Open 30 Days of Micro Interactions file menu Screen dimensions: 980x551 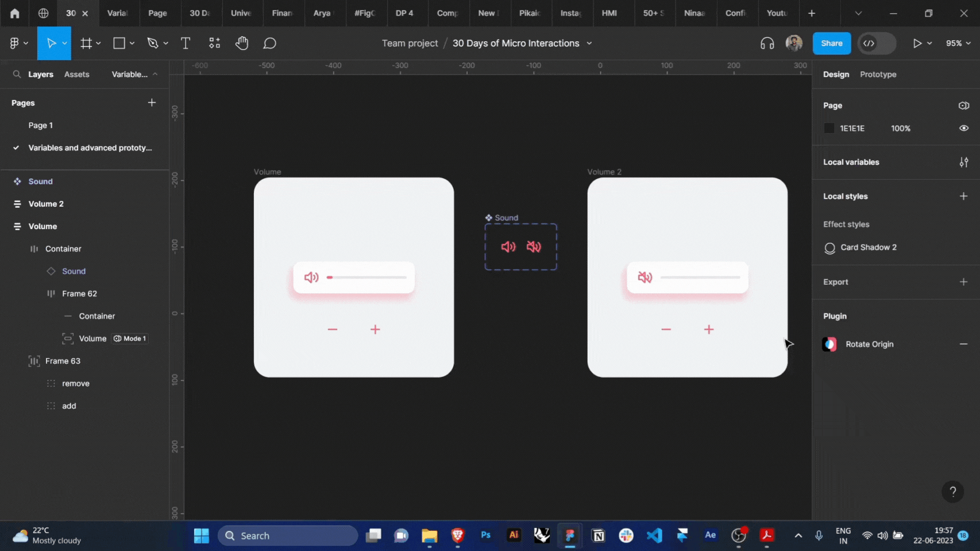589,42
